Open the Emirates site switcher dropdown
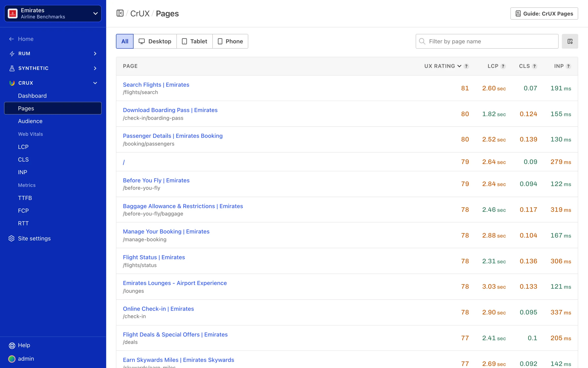 [x=53, y=13]
